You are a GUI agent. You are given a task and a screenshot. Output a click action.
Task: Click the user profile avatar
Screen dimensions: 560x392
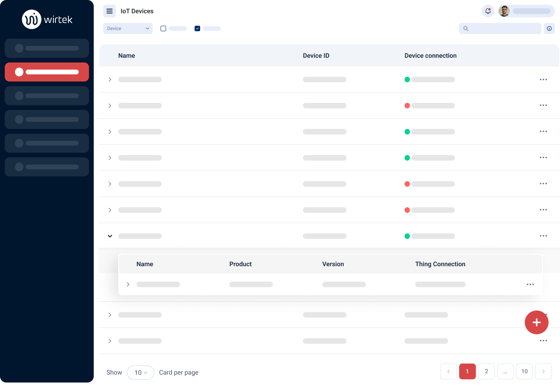pyautogui.click(x=504, y=11)
